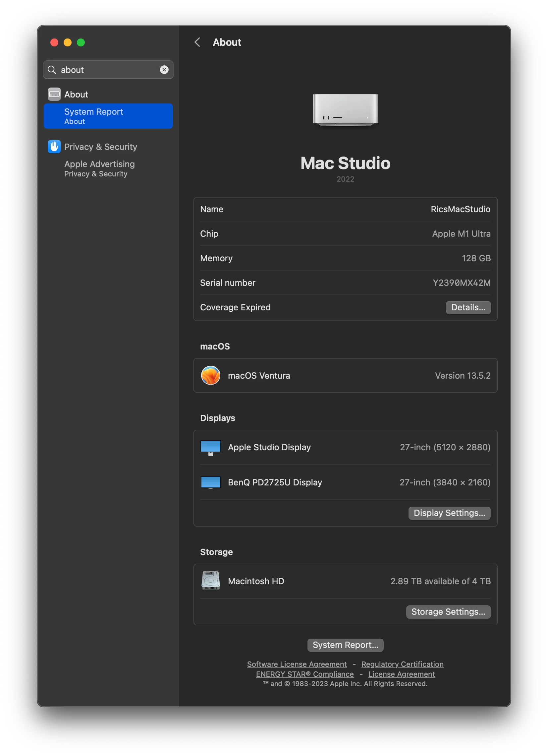548x756 pixels.
Task: Click the 27-inch (5120 × 2880) resolution text
Action: (445, 447)
